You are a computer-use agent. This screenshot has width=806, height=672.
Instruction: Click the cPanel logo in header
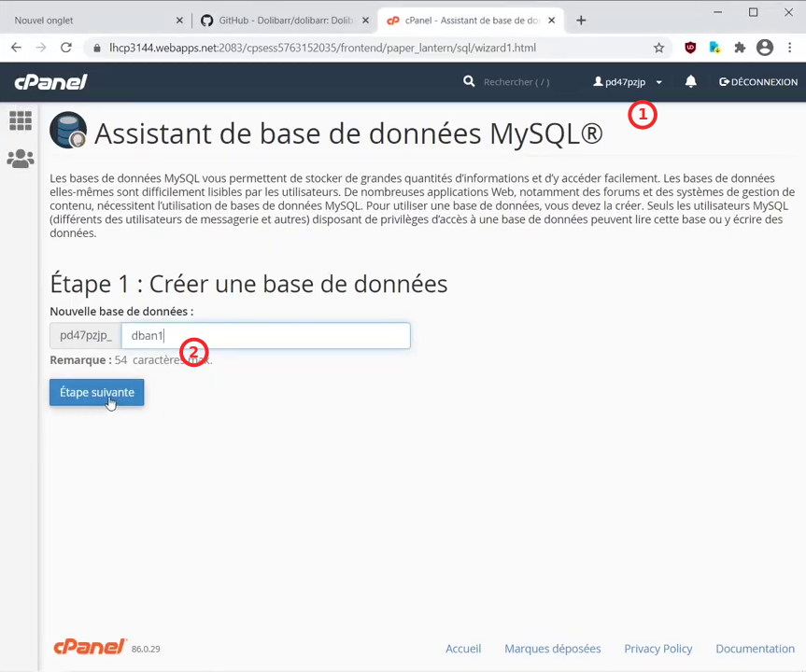coord(50,82)
